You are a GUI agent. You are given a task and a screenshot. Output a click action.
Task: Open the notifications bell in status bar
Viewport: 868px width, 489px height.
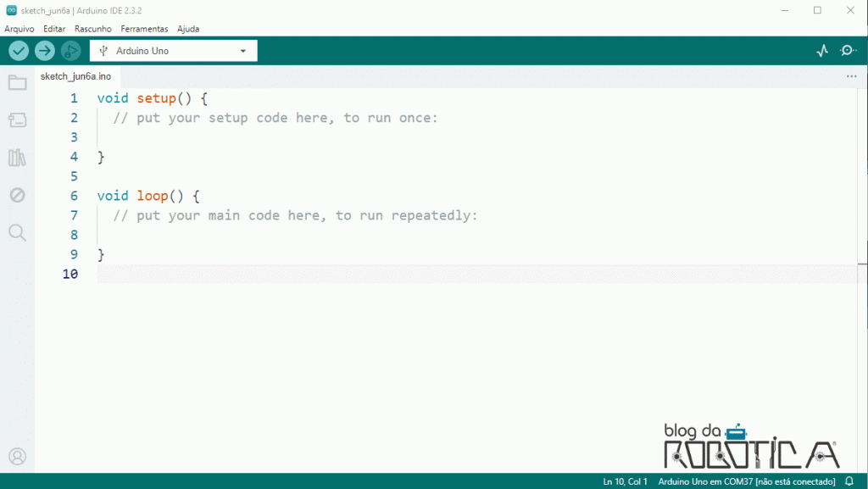849,481
